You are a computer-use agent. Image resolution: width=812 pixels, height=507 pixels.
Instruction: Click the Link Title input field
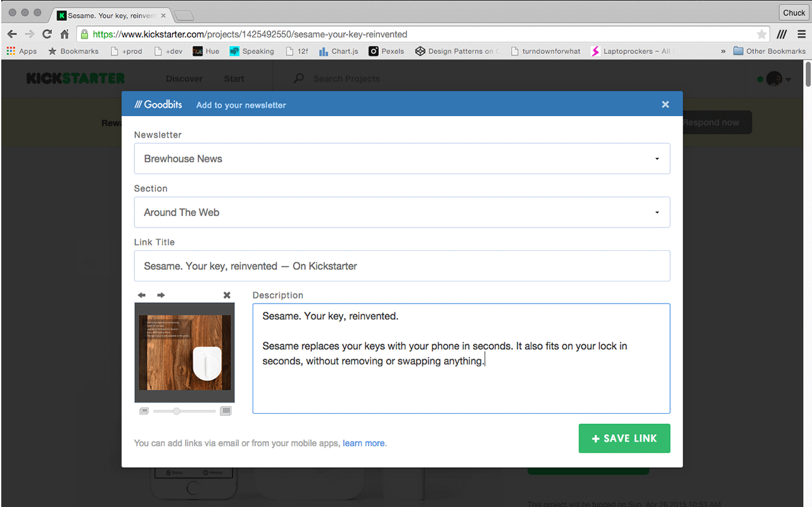coord(402,266)
